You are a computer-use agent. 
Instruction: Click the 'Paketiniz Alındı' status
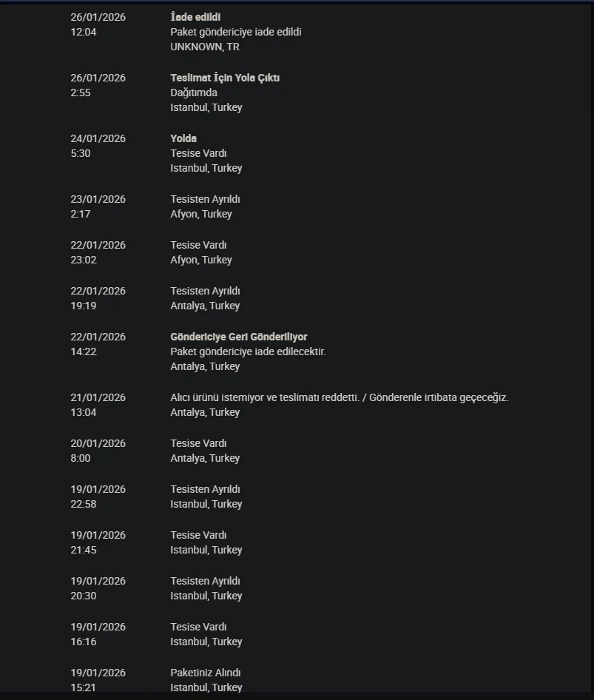click(x=206, y=673)
